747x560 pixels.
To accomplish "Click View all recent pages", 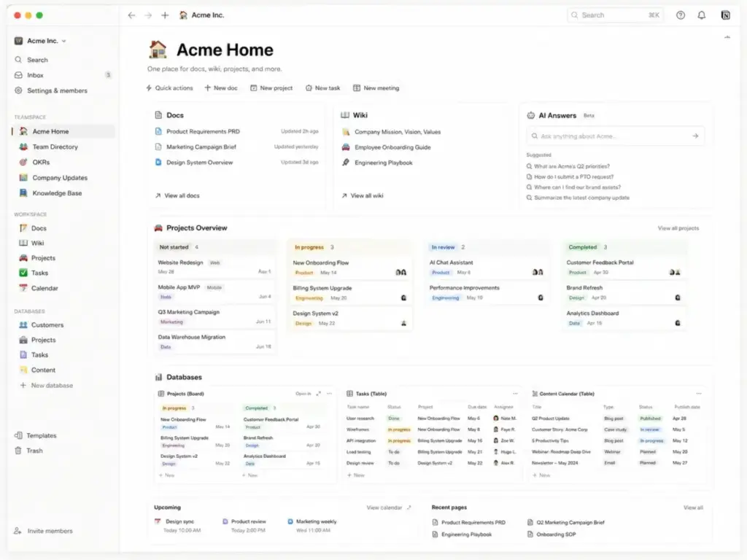I will pyautogui.click(x=693, y=508).
